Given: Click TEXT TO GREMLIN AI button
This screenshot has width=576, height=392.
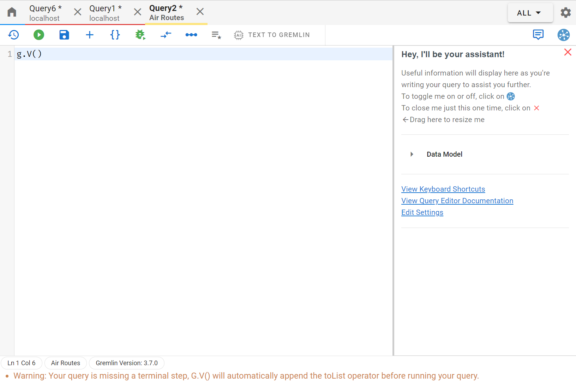Looking at the screenshot, I should point(272,35).
